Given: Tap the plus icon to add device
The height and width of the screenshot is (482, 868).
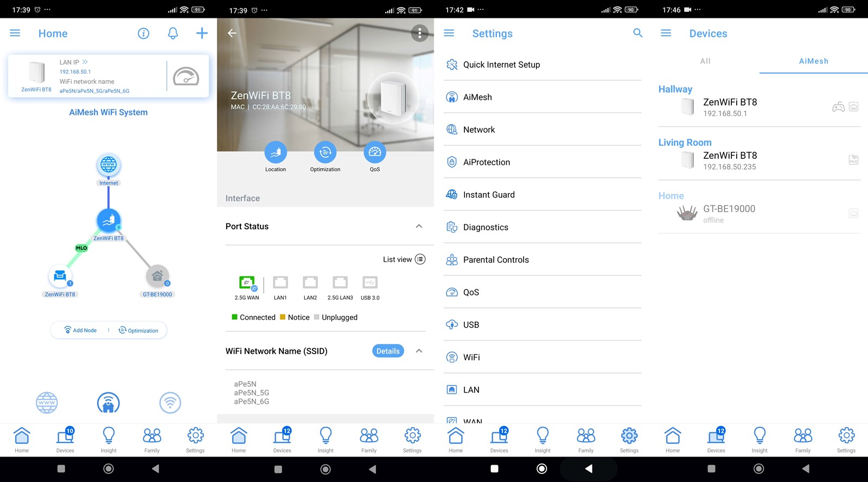Looking at the screenshot, I should click(202, 34).
